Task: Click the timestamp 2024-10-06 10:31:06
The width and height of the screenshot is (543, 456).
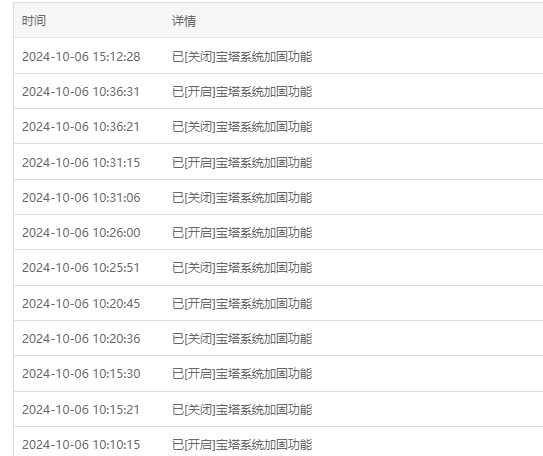Action: point(81,198)
